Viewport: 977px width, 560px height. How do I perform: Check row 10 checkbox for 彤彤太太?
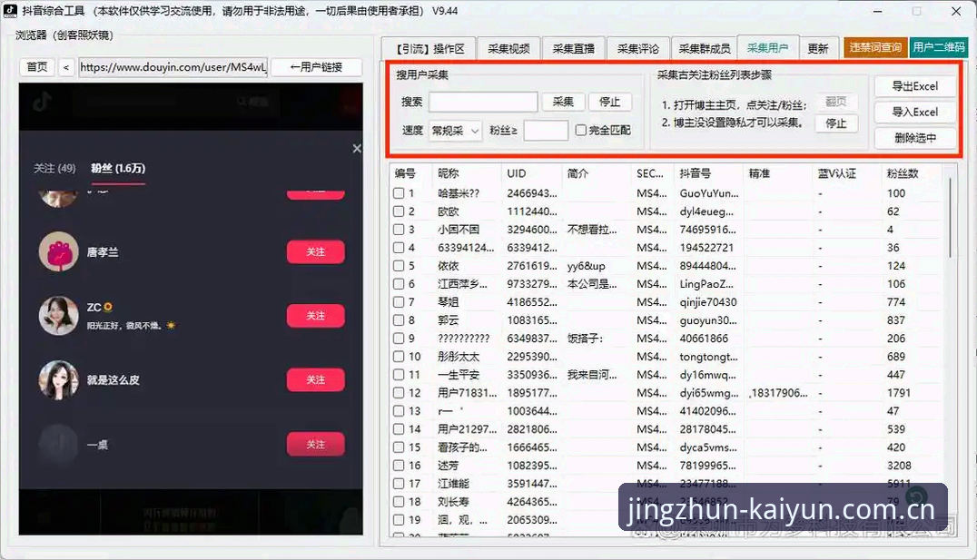[x=399, y=357]
